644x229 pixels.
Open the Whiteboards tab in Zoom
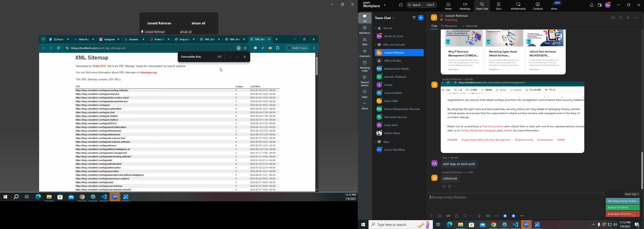click(518, 6)
